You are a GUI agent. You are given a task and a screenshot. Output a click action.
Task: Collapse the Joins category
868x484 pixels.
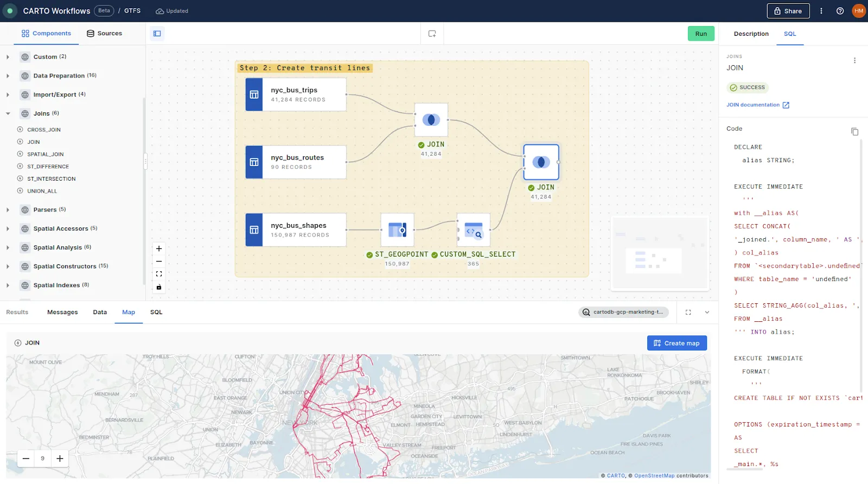(x=8, y=113)
